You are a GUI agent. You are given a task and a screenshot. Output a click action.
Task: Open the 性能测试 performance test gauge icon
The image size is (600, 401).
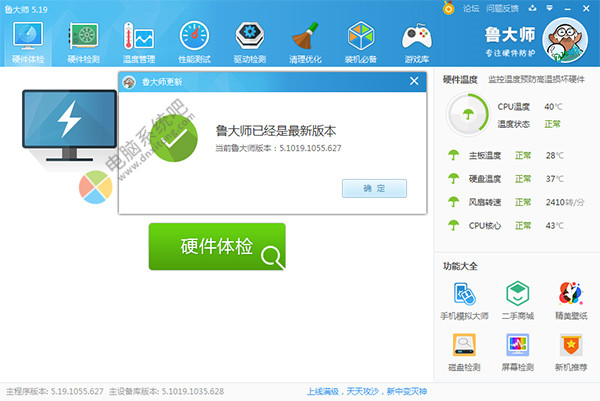pos(194,42)
